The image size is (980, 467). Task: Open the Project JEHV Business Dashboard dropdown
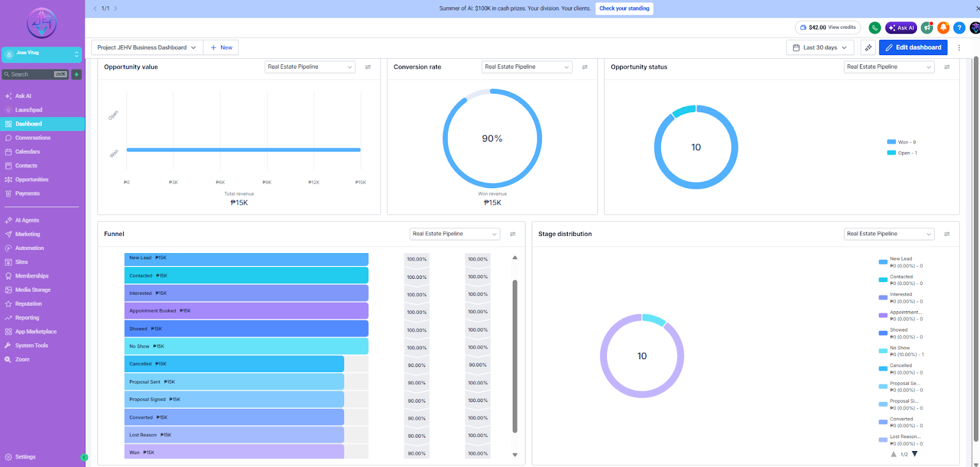(x=147, y=47)
